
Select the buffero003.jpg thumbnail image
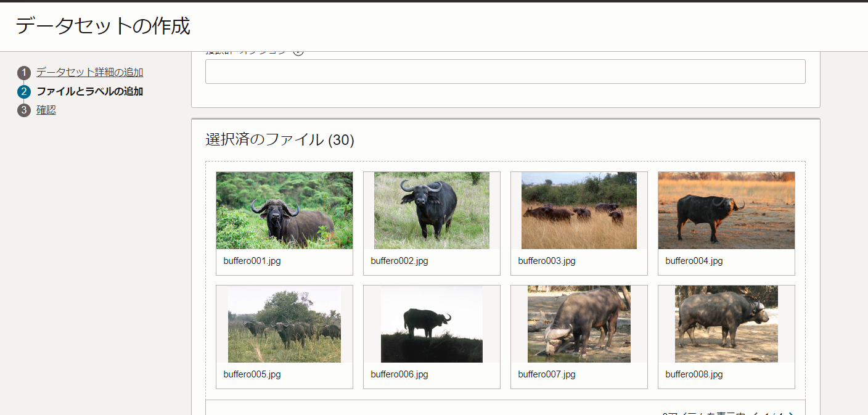579,210
